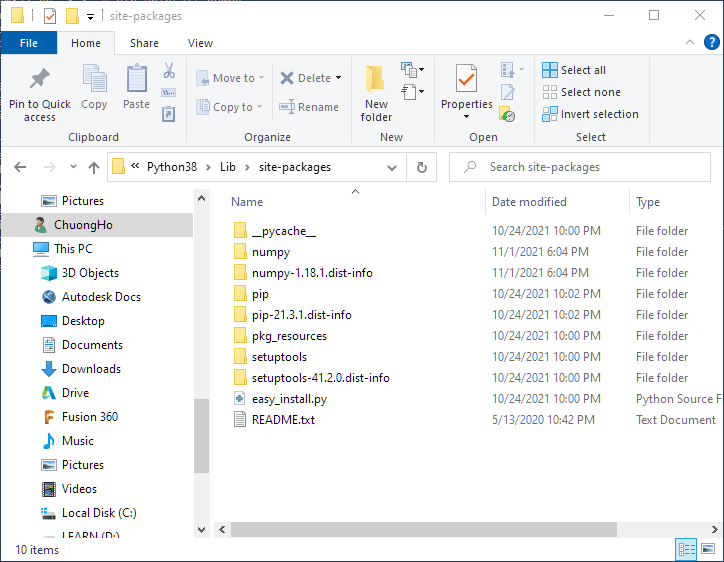Sort files by Date modified column

(529, 202)
